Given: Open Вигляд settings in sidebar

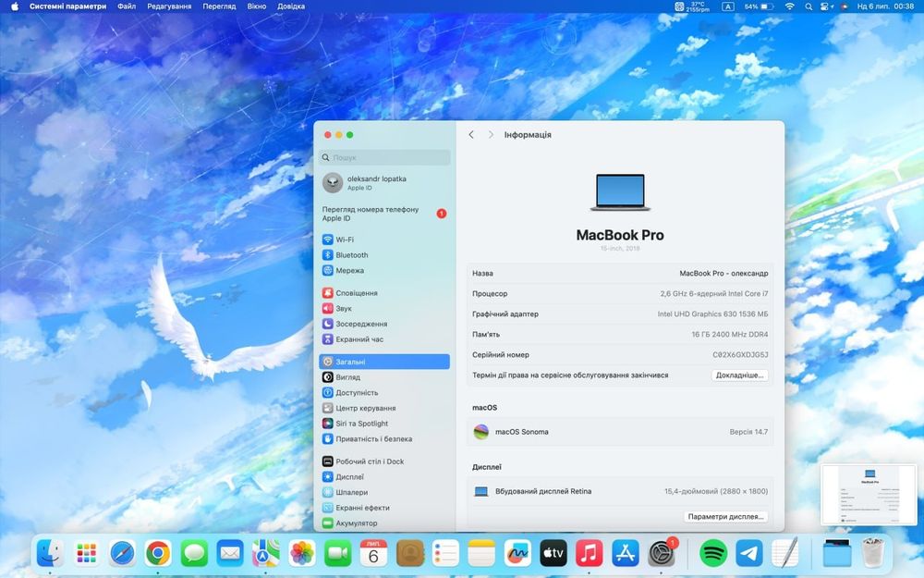Looking at the screenshot, I should pyautogui.click(x=384, y=377).
